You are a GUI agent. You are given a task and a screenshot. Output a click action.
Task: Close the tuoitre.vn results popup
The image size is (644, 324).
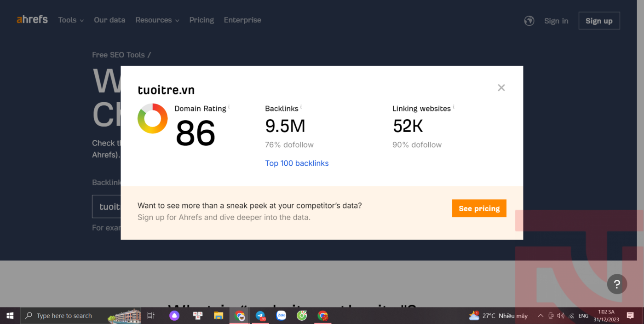pyautogui.click(x=501, y=87)
